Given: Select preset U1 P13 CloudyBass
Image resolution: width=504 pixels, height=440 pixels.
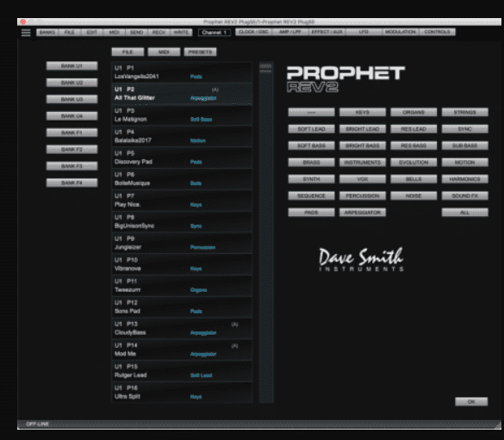Looking at the screenshot, I should coord(182,328).
